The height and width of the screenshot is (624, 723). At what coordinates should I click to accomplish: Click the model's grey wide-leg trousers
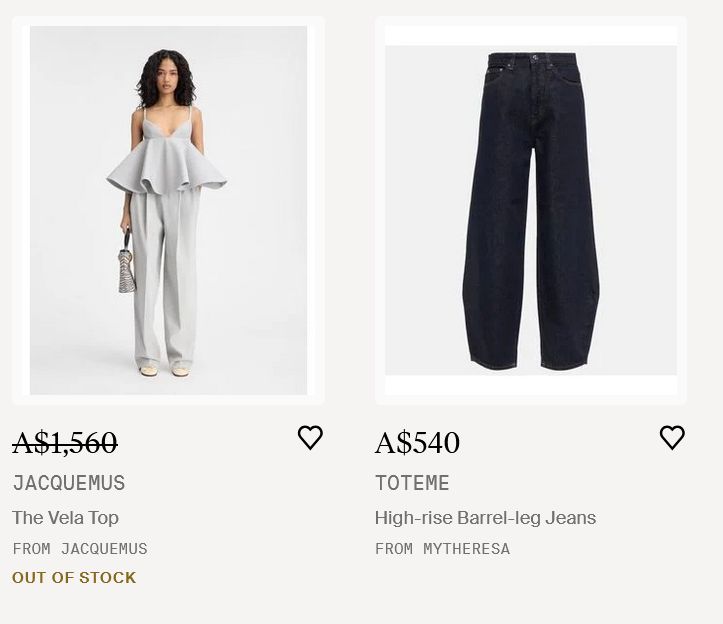click(x=164, y=280)
